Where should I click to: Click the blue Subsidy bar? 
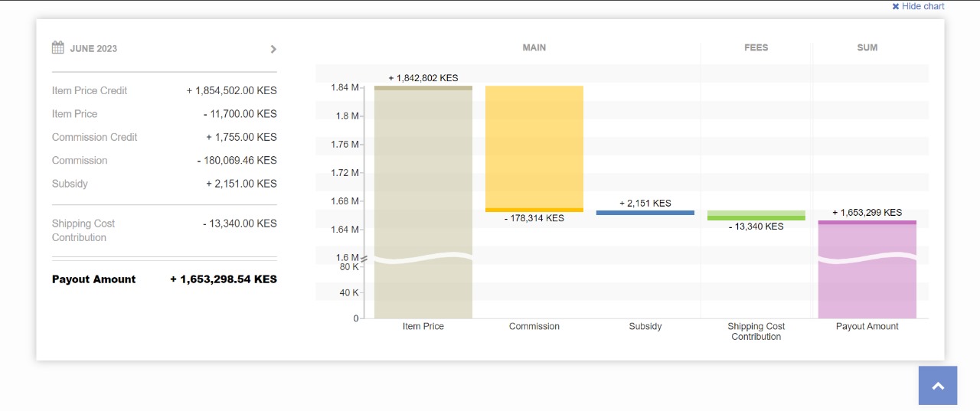[x=645, y=213]
